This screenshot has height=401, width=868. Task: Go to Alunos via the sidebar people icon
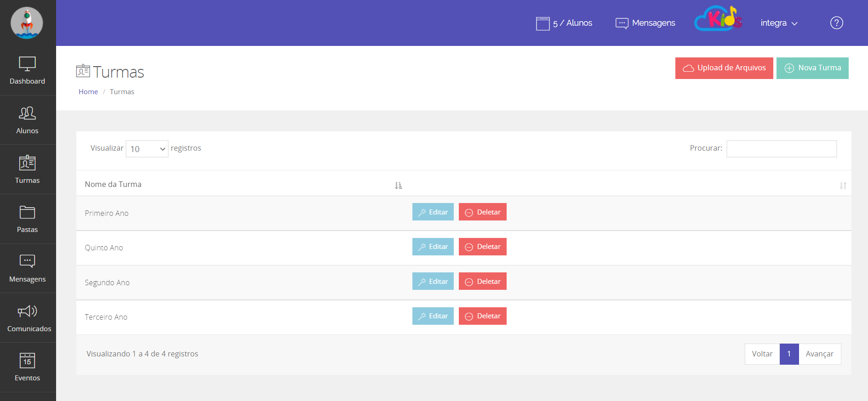point(27,113)
